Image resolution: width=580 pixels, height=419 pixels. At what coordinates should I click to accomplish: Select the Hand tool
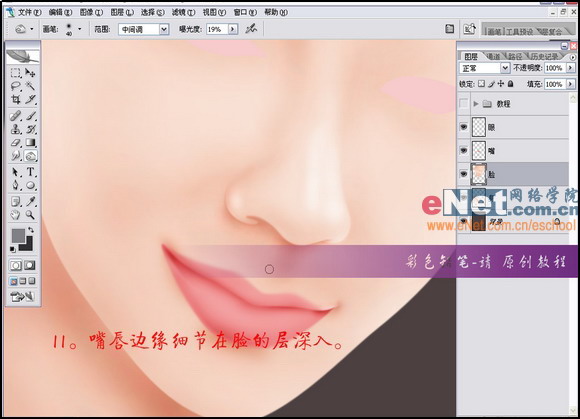tap(15, 215)
